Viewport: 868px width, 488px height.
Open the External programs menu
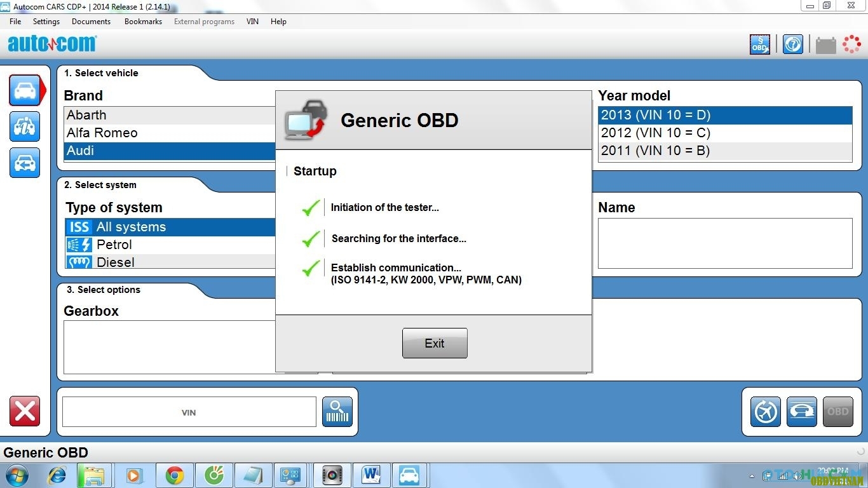click(204, 21)
